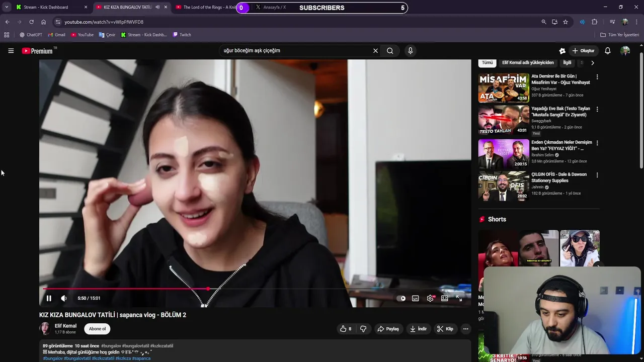Go back in browser history
644x362 pixels.
(x=7, y=22)
